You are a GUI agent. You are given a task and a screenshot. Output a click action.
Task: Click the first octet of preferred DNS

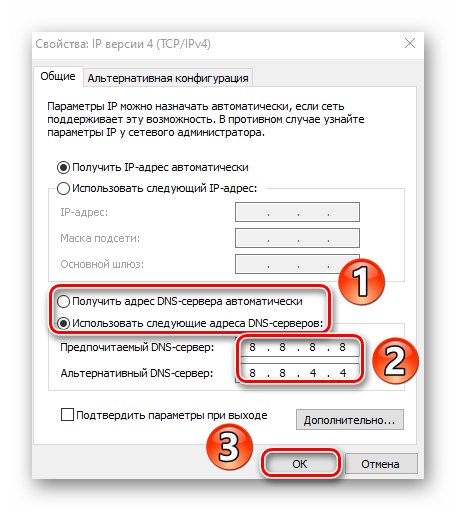(x=252, y=347)
